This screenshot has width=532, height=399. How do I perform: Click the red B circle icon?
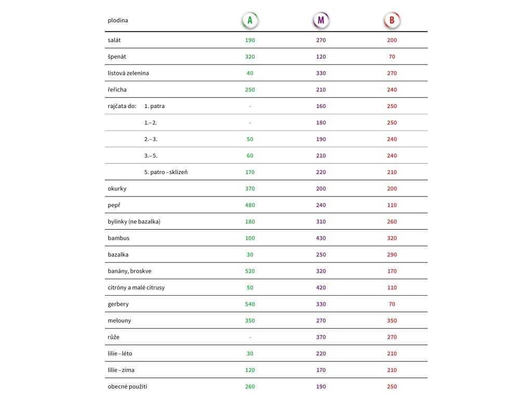coord(392,20)
